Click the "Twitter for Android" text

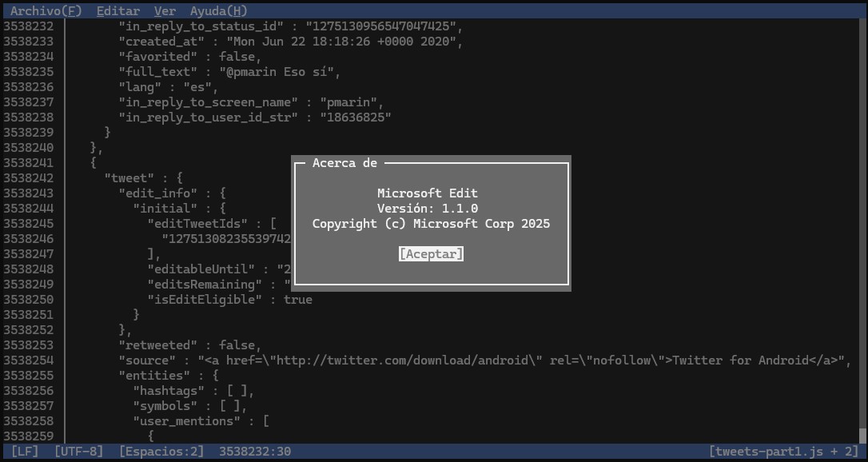(x=741, y=360)
